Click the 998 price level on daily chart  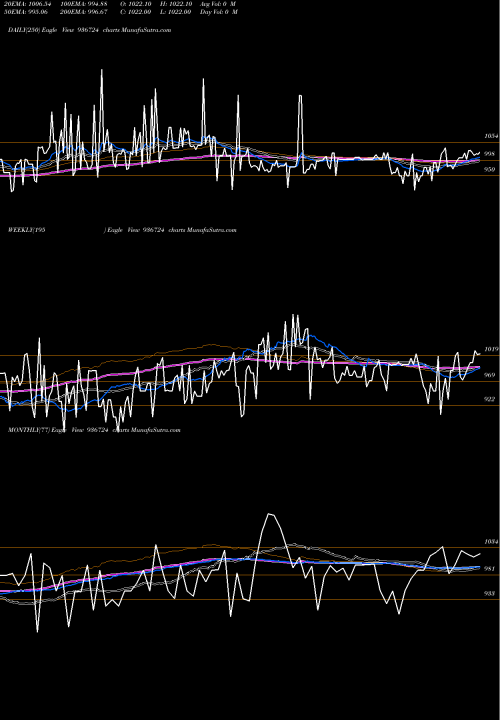(490, 154)
